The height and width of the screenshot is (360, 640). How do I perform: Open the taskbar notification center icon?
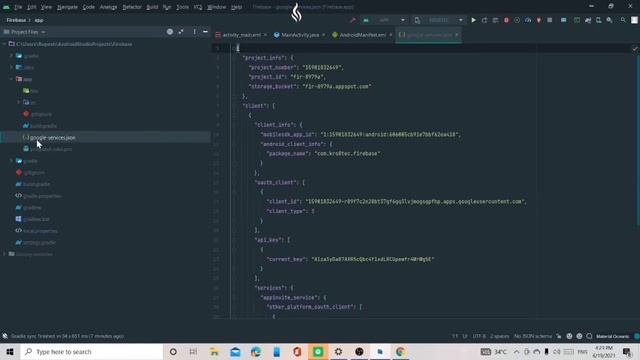pos(627,351)
